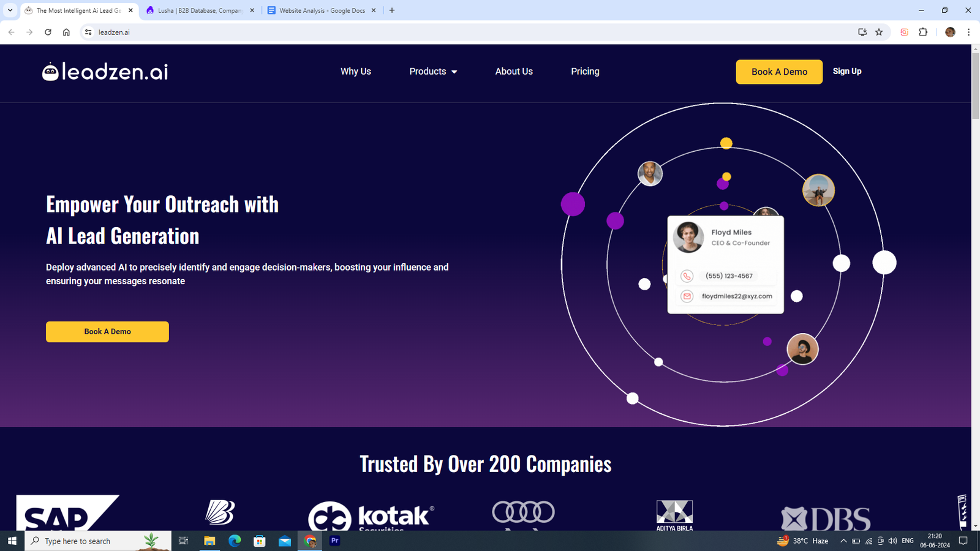This screenshot has height=551, width=980.
Task: Go to the browser home page icon
Action: pyautogui.click(x=66, y=32)
